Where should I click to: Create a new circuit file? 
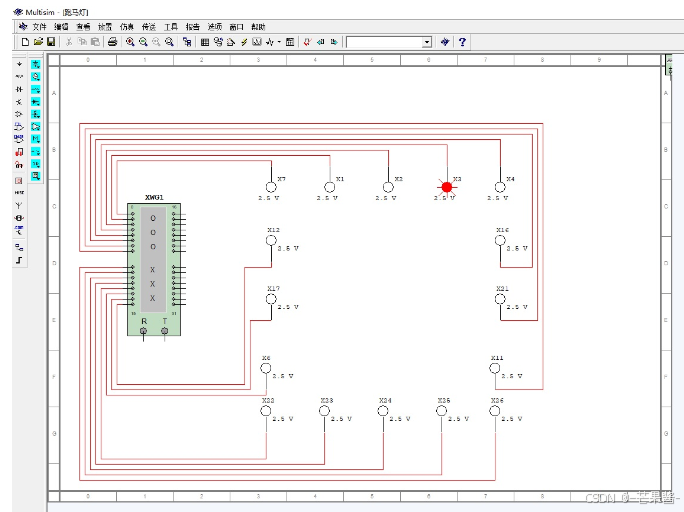pyautogui.click(x=25, y=42)
